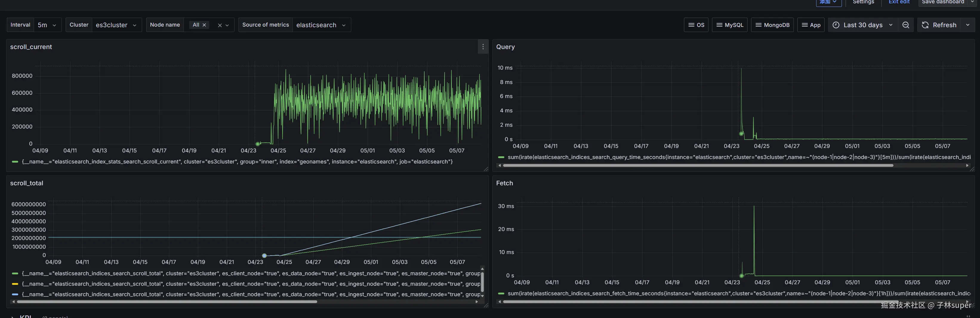This screenshot has width=980, height=318.
Task: Open the scroll_current panel three-dot menu
Action: point(483,47)
